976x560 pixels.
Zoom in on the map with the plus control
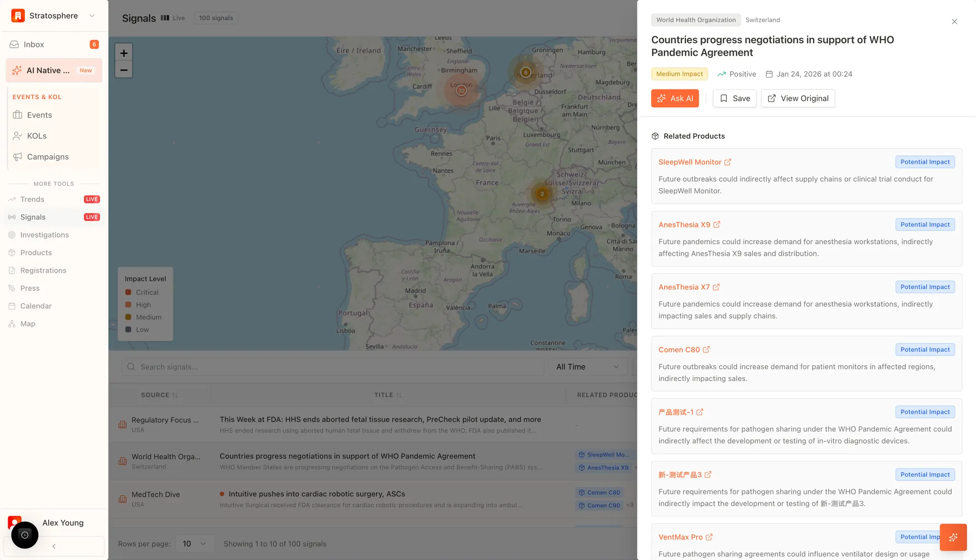click(x=123, y=52)
